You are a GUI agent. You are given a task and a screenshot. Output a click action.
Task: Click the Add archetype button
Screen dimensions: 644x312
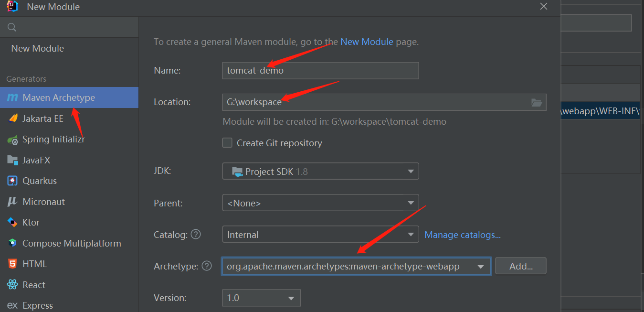(x=520, y=266)
